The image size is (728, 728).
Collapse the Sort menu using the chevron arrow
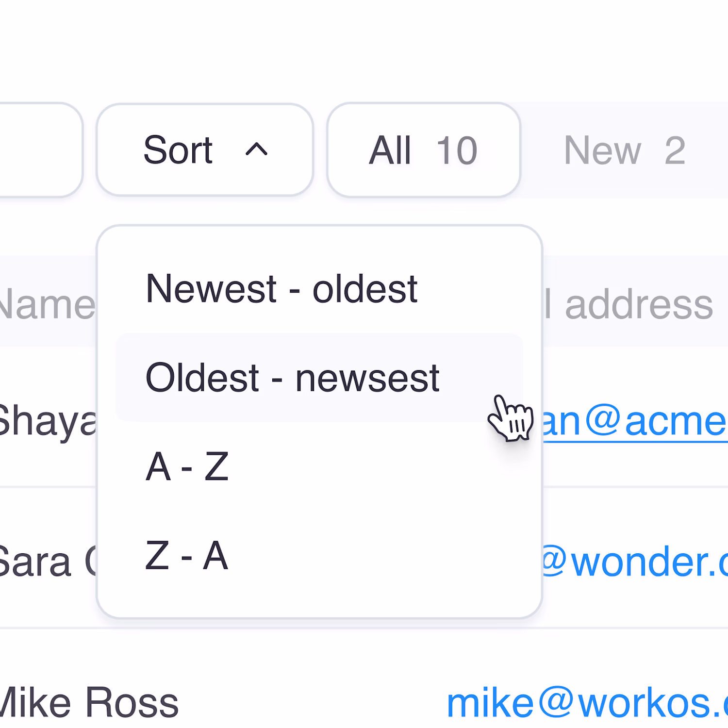click(x=256, y=150)
